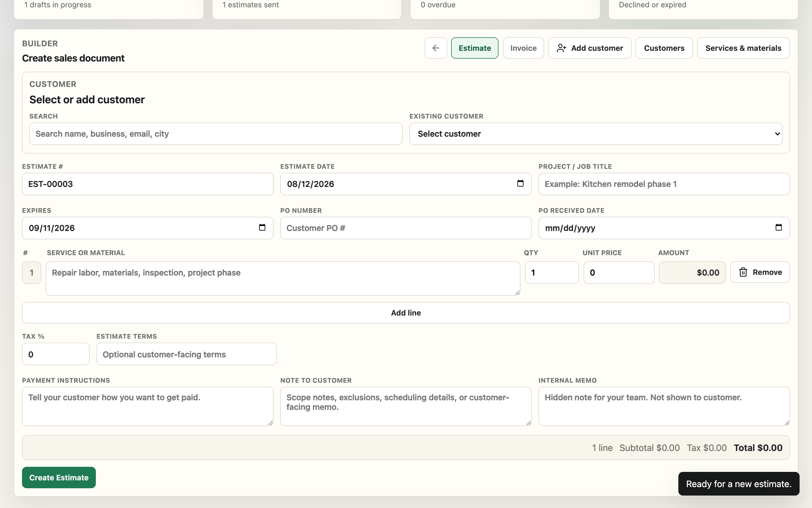Open the Expires calendar picker icon
This screenshot has width=812, height=508.
pos(262,227)
